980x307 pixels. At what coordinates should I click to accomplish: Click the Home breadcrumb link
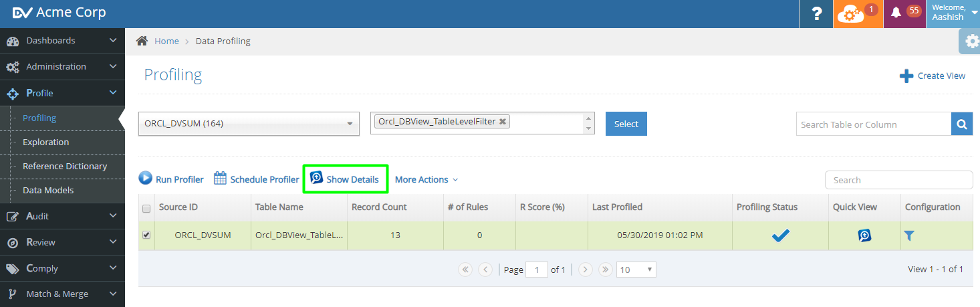(166, 41)
